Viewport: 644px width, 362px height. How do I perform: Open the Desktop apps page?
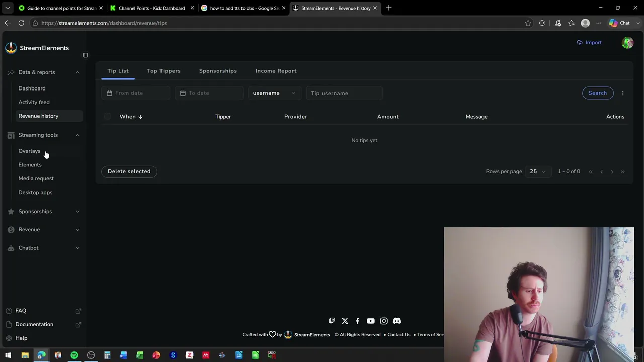35,193
